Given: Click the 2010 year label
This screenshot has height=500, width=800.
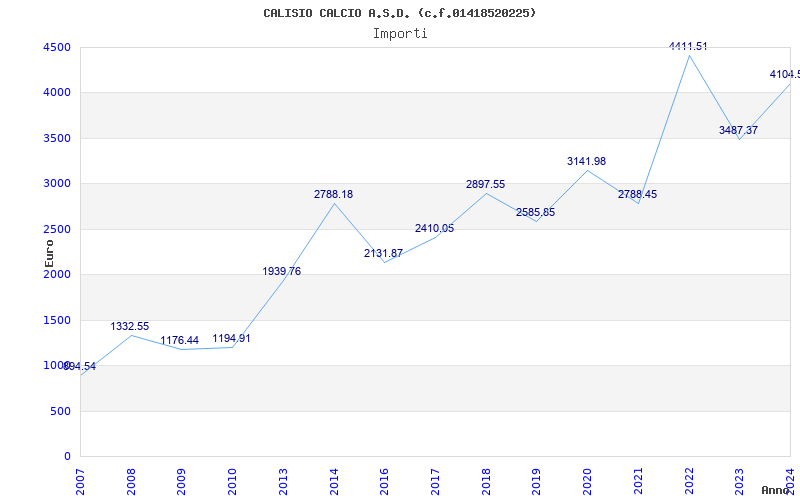Looking at the screenshot, I should click(x=232, y=482).
